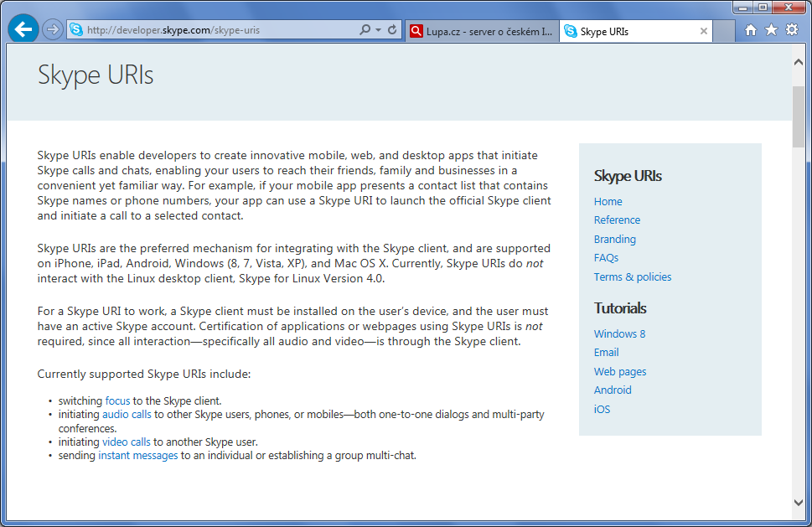
Task: Click the Refresh page icon
Action: click(x=392, y=30)
